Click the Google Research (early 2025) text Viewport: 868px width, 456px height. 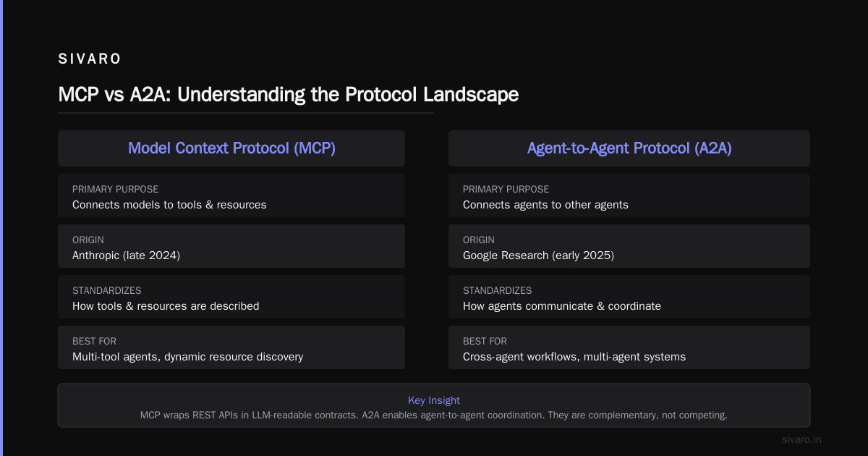[x=538, y=256]
